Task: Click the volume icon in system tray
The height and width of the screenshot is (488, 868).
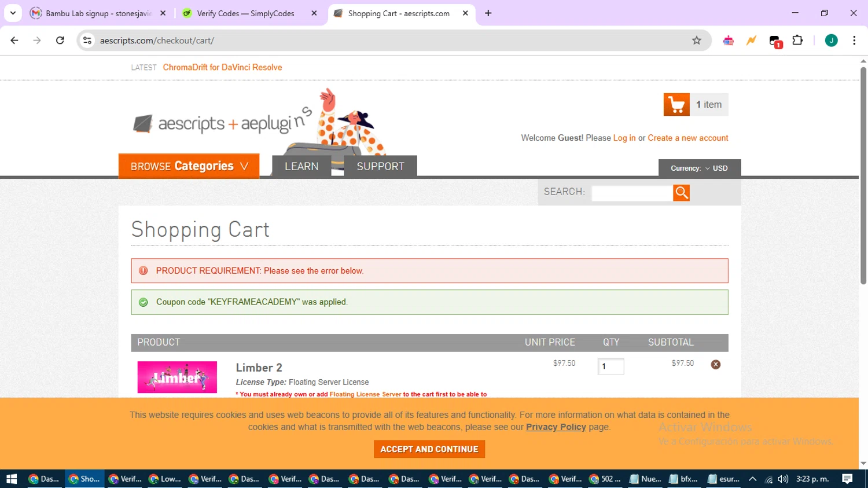Action: 783,479
